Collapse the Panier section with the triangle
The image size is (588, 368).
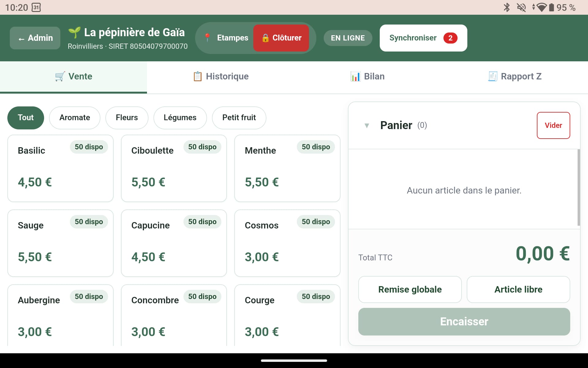pos(367,125)
